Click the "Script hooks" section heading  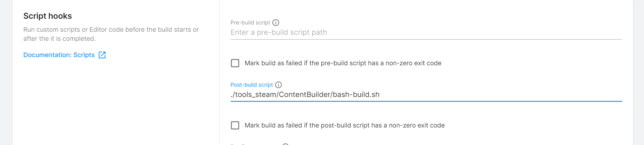pyautogui.click(x=48, y=16)
